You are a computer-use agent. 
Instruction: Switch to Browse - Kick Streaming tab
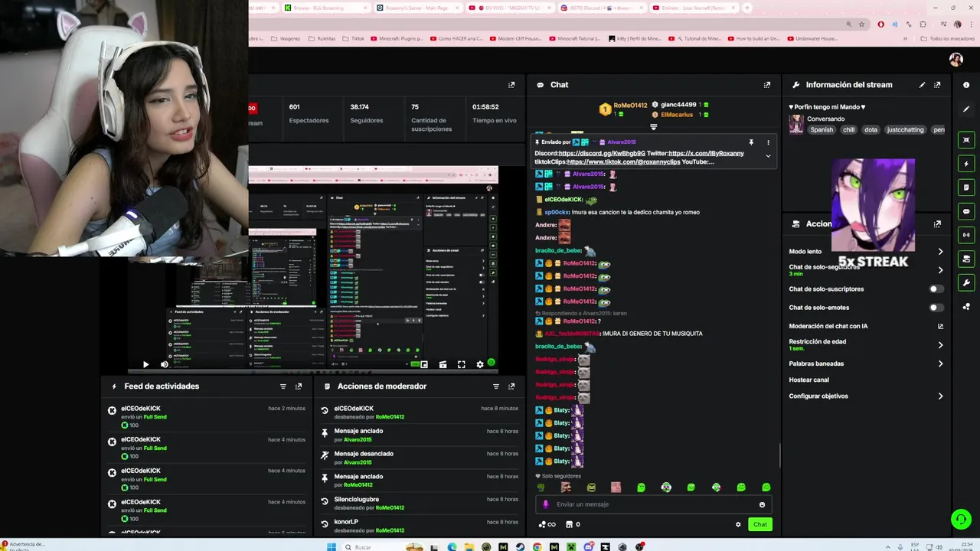325,8
